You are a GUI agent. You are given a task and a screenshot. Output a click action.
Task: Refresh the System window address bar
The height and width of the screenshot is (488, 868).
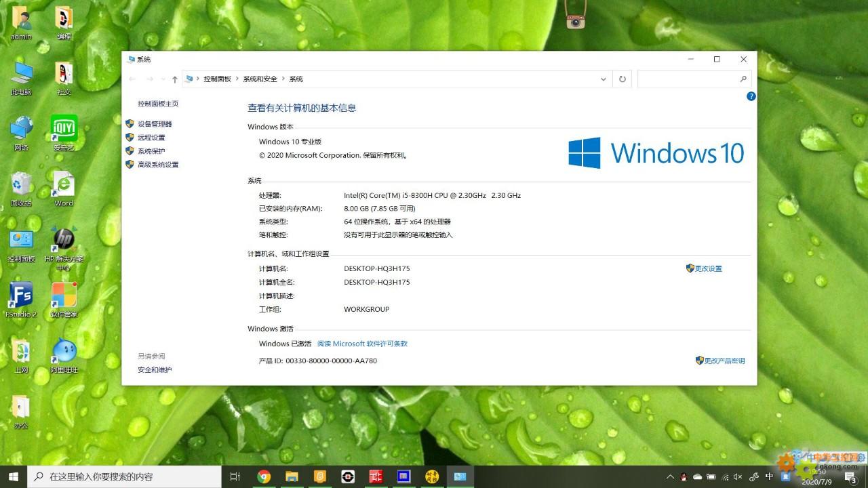[x=623, y=79]
